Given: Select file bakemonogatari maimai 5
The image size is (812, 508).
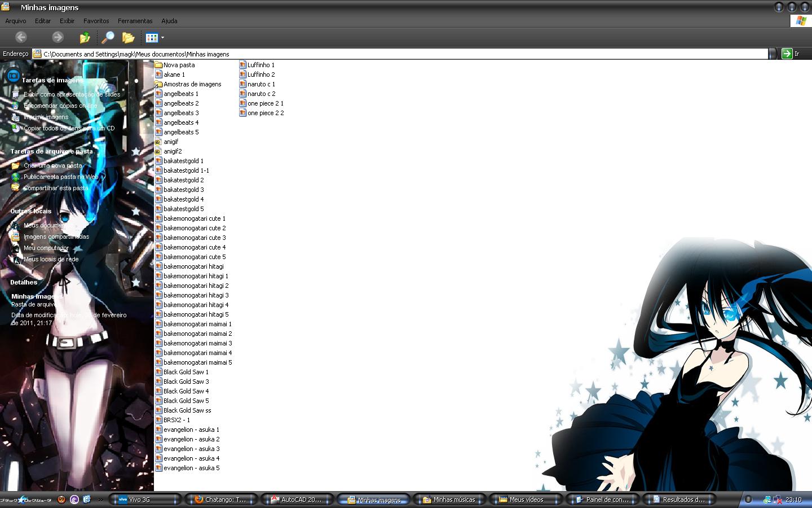Looking at the screenshot, I should [x=198, y=362].
